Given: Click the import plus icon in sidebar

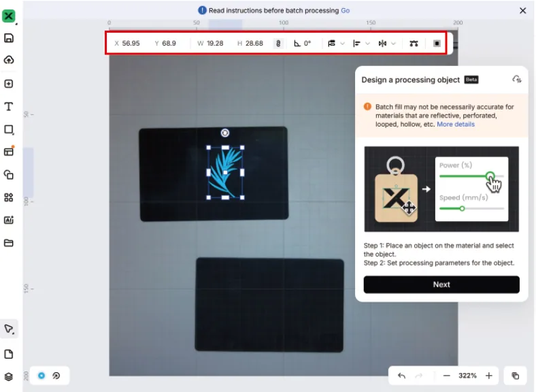Looking at the screenshot, I should [9, 84].
